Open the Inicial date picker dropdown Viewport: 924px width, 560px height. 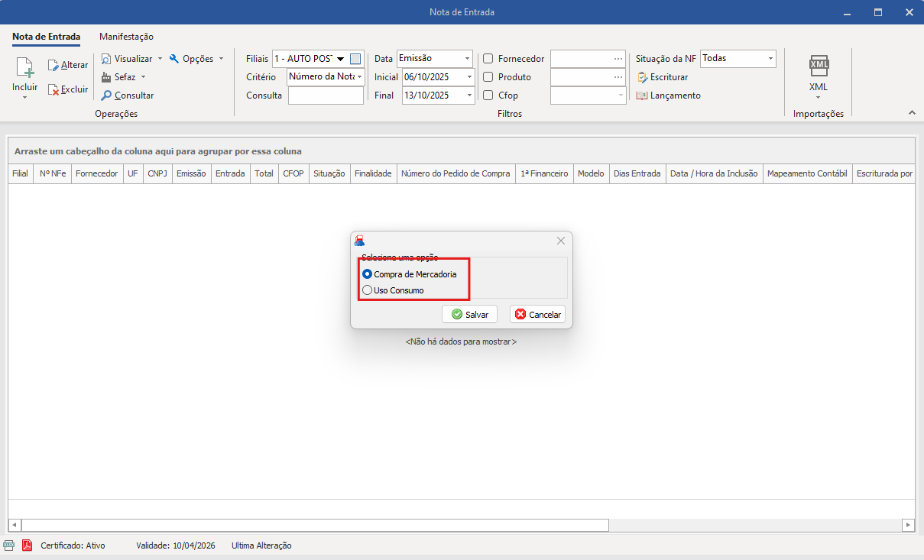[468, 77]
